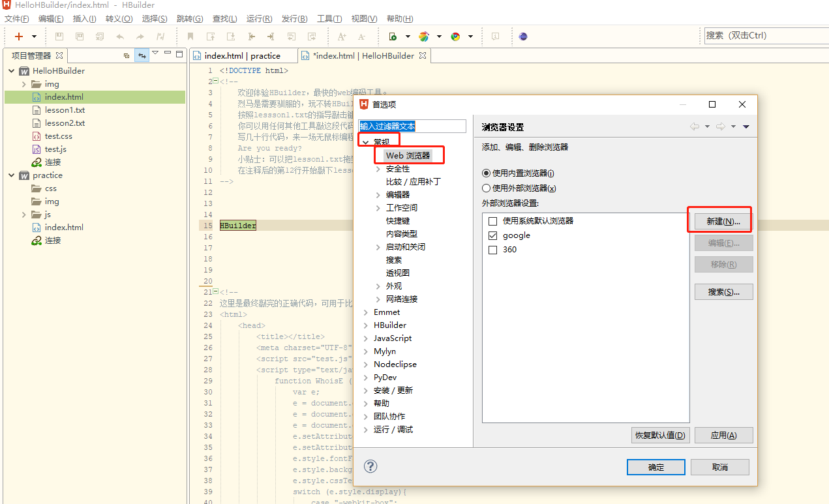Viewport: 829px width, 504px height.
Task: Select lesson1.txt in the project tree
Action: [x=65, y=110]
